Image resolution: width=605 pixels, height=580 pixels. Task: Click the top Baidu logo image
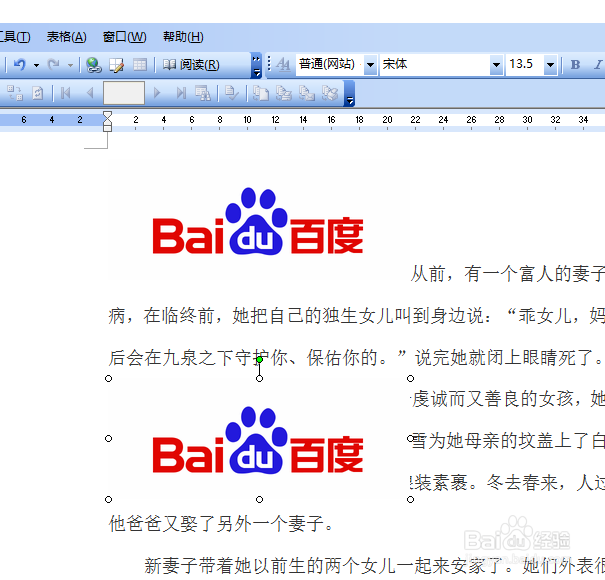258,221
